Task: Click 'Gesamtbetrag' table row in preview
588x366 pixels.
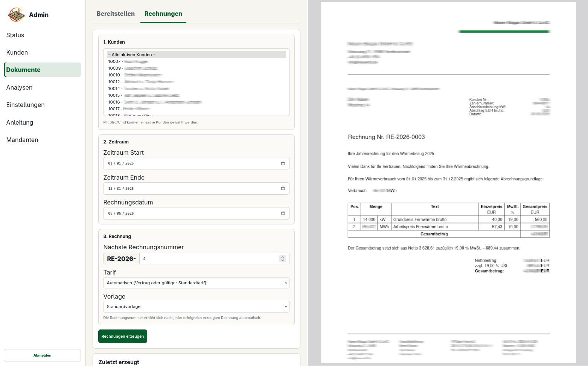Action: pyautogui.click(x=449, y=234)
